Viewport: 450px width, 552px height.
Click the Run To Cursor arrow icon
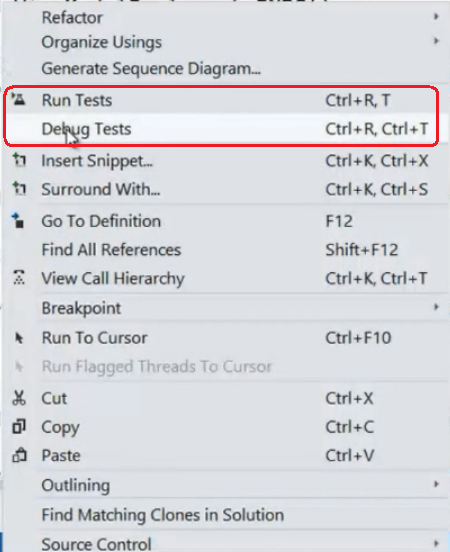click(19, 338)
